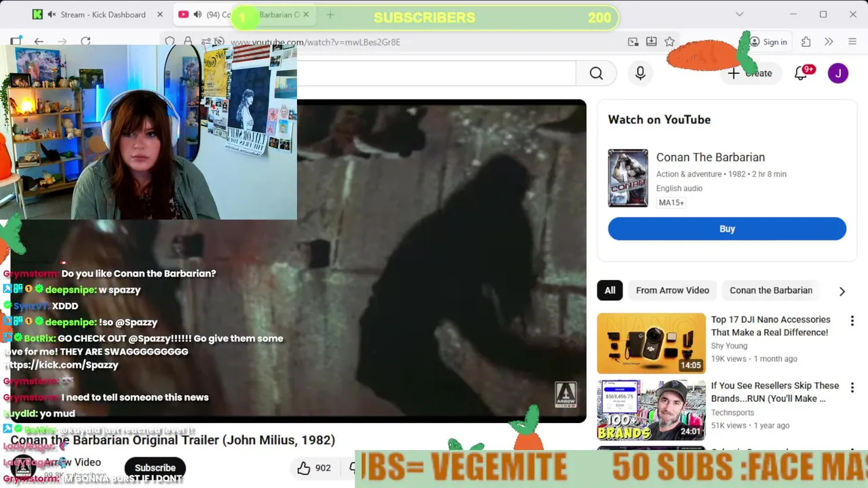Click the 19K views 1 month ago text

click(754, 359)
